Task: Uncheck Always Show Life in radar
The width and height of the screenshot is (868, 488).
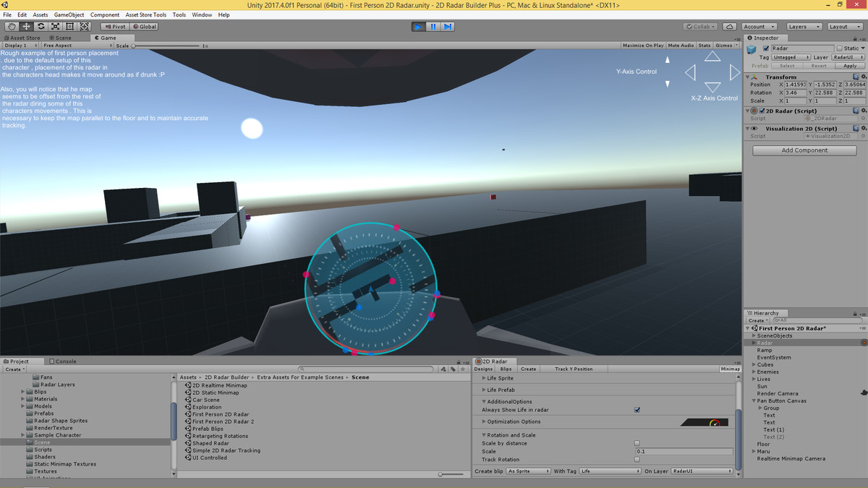Action: tap(637, 409)
